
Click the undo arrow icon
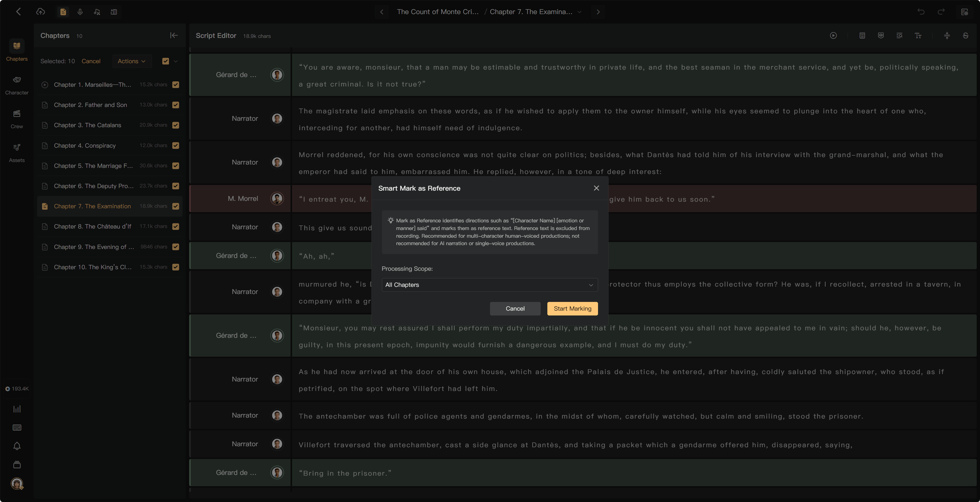(x=921, y=12)
